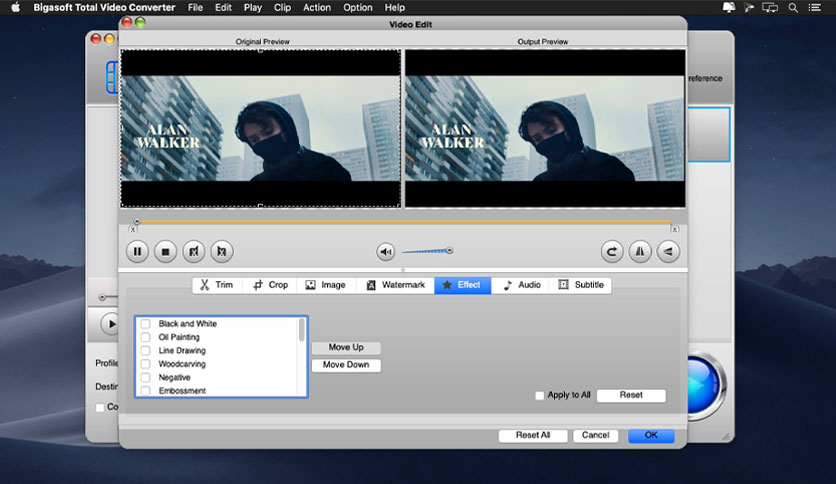This screenshot has width=836, height=484.
Task: Set the trim end point marker button
Action: click(222, 252)
